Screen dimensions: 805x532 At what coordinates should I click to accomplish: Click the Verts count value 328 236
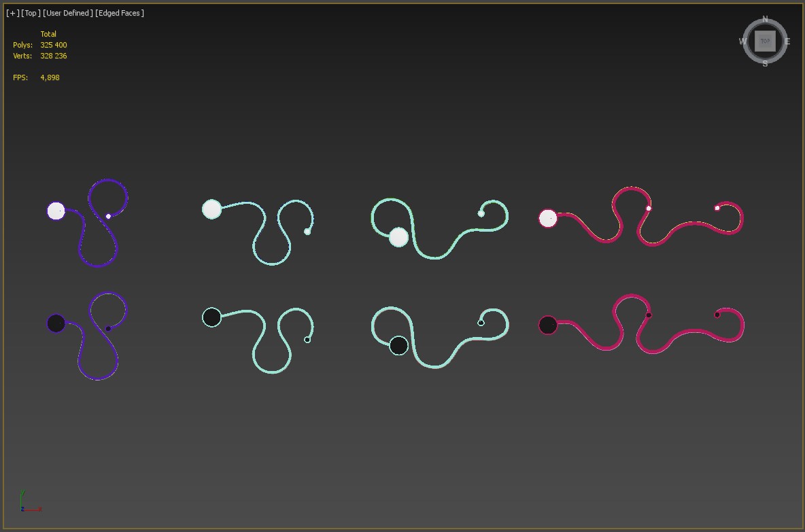coord(54,56)
